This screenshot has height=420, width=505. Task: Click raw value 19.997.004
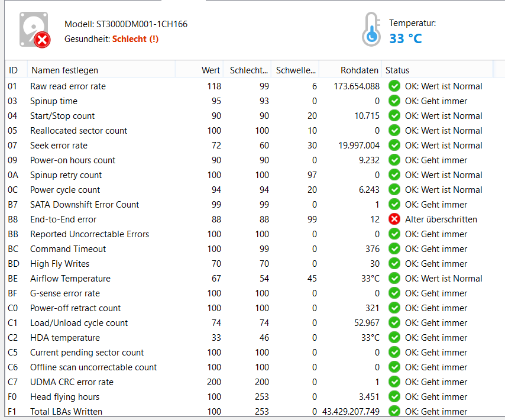point(359,146)
